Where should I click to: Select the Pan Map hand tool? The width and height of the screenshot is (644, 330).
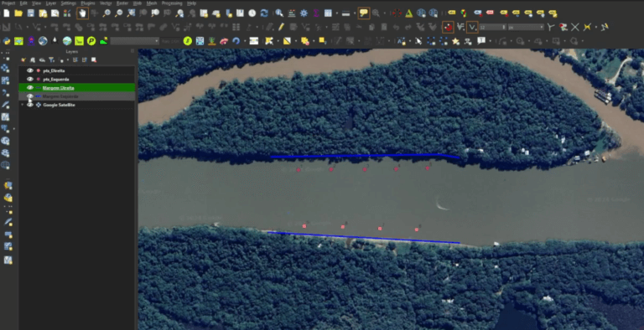82,13
